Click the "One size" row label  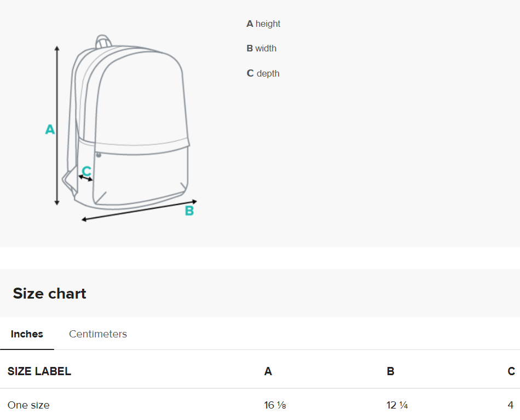[x=28, y=405]
